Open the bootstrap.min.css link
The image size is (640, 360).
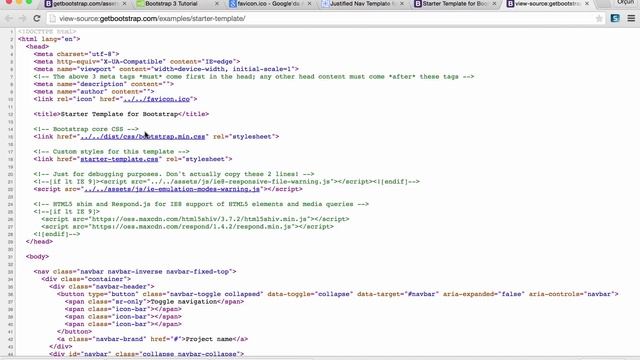click(142, 136)
